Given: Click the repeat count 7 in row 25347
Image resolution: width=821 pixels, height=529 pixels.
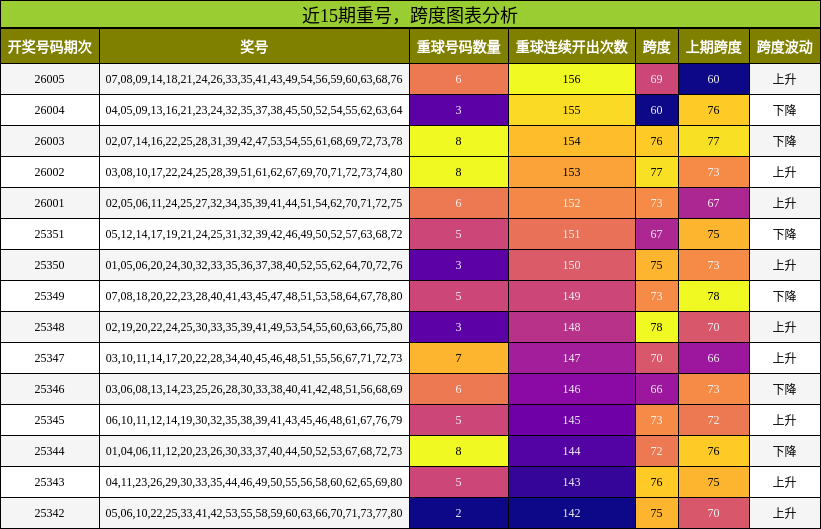Looking at the screenshot, I should [459, 358].
